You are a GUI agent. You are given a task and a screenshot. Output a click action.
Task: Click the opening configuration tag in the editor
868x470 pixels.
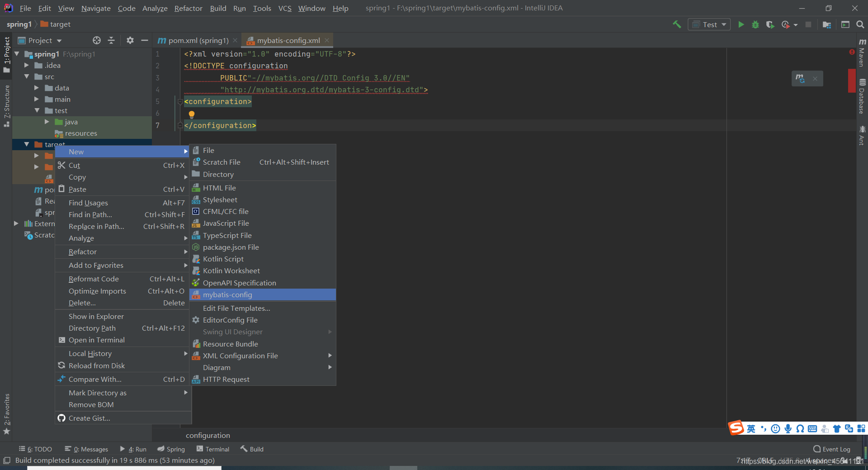tap(217, 101)
